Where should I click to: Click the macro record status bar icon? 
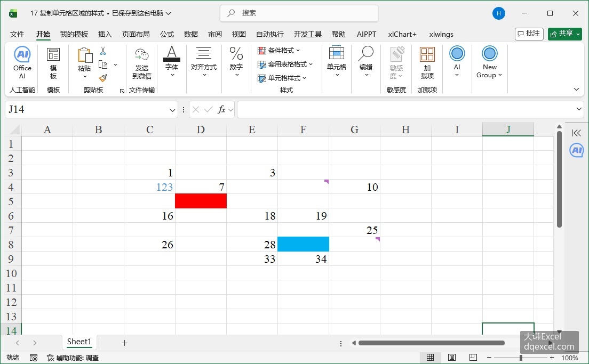[x=34, y=358]
